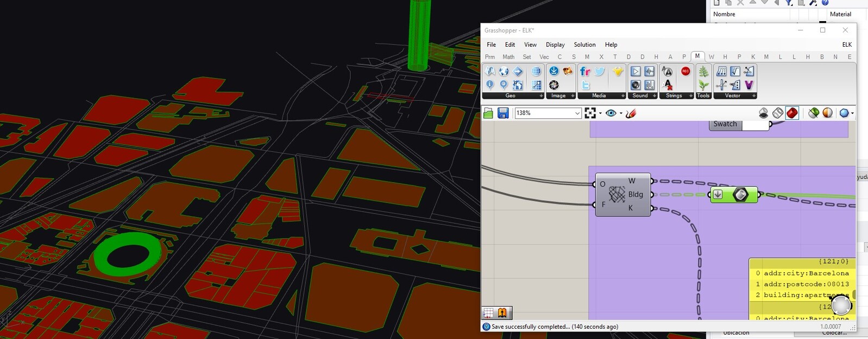Image resolution: width=868 pixels, height=339 pixels.
Task: Expand the Geo panel with its arrow
Action: pyautogui.click(x=541, y=96)
